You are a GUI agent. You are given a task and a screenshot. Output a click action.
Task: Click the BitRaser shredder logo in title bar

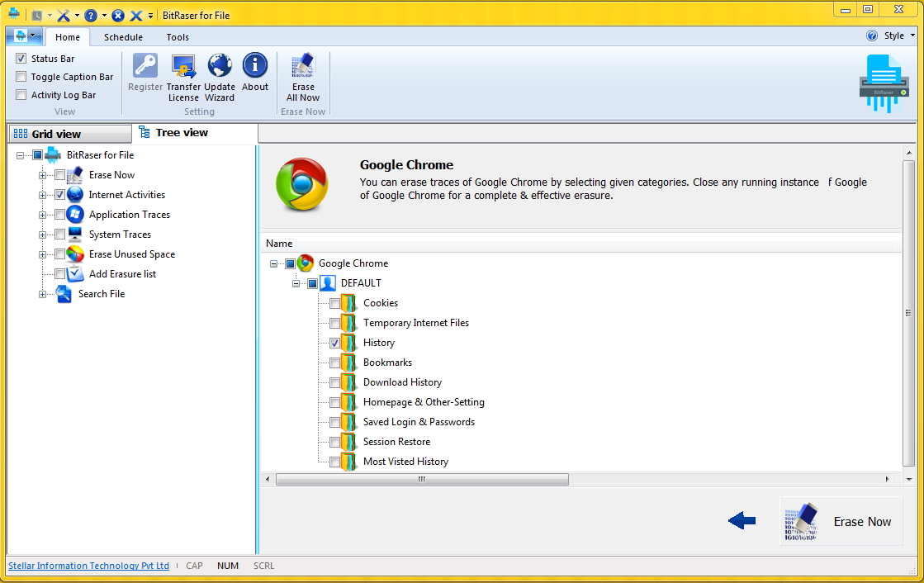coord(13,13)
